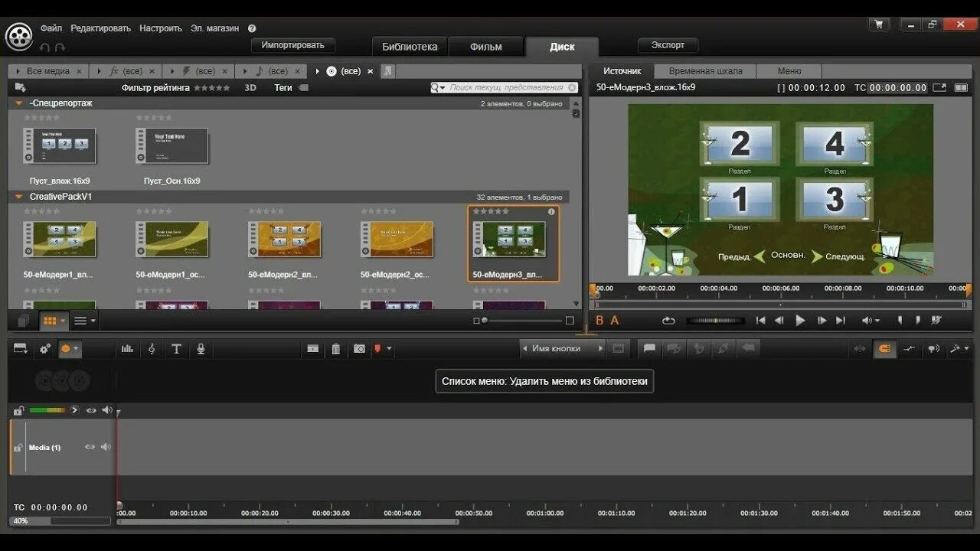Click the red marker icon
The image size is (980, 551).
click(377, 349)
